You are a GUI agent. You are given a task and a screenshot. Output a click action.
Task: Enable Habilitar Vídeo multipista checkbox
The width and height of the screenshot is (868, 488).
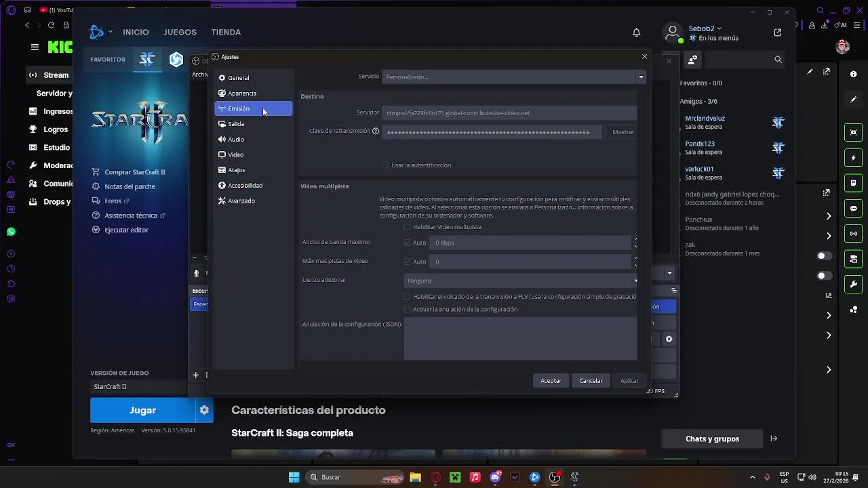(408, 227)
